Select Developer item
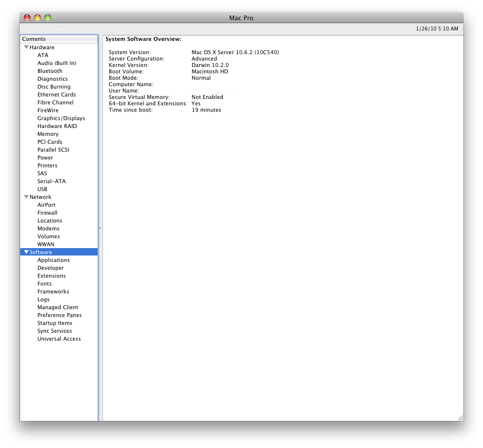 tap(50, 268)
